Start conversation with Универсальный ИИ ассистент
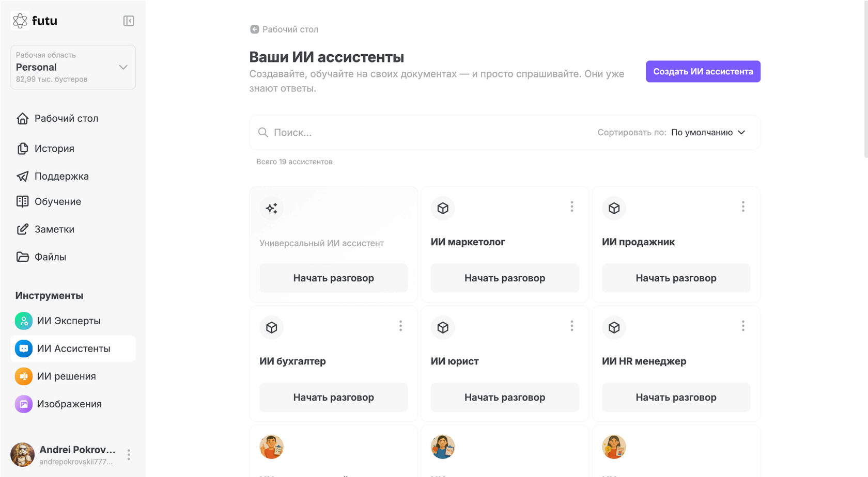Viewport: 868px width, 477px height. point(333,278)
